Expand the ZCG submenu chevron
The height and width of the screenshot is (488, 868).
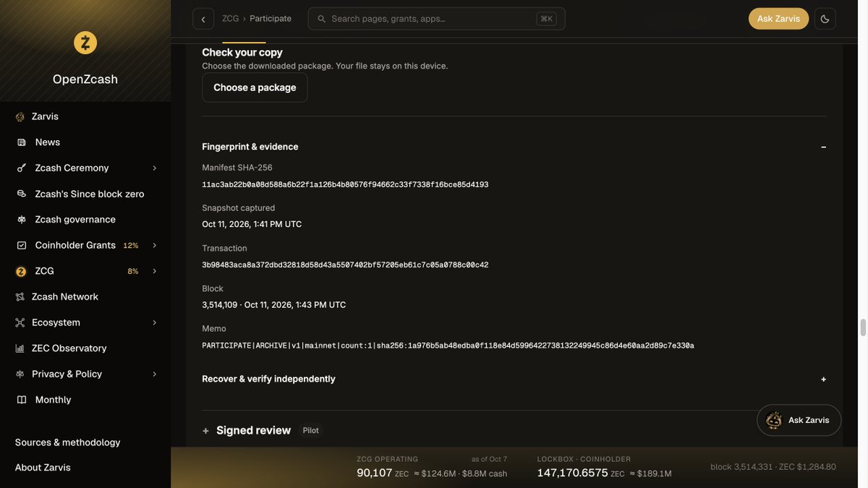click(x=155, y=271)
